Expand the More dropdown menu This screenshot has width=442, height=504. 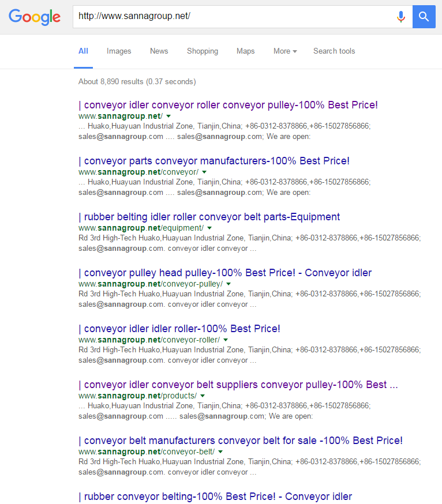click(x=285, y=51)
